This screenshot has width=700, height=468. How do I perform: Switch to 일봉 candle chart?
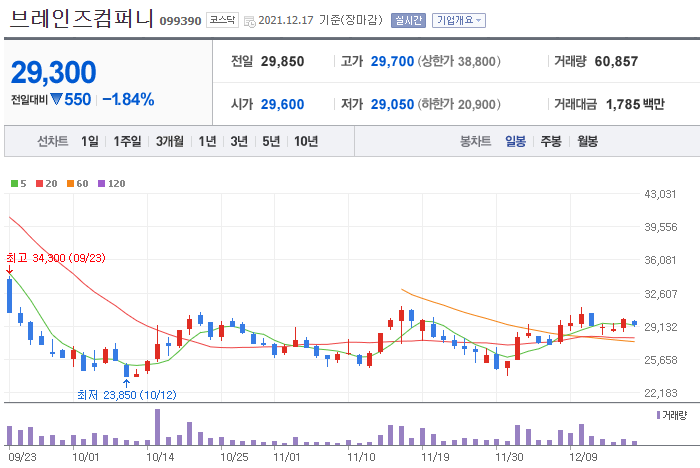coord(515,142)
